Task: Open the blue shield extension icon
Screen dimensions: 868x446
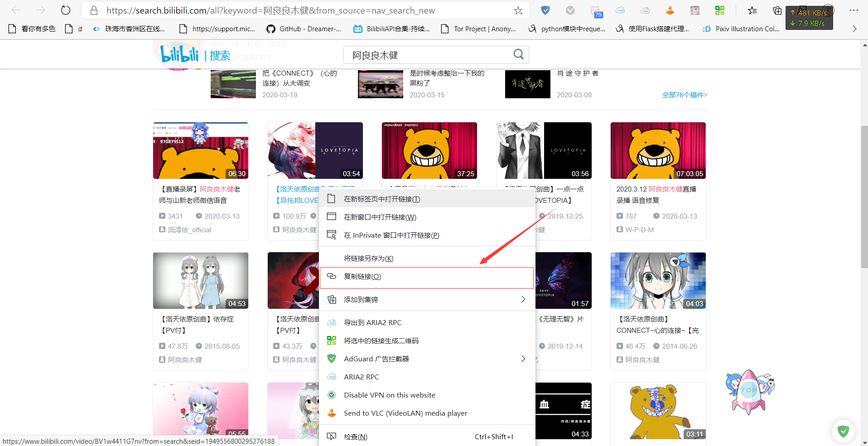Action: click(x=545, y=10)
